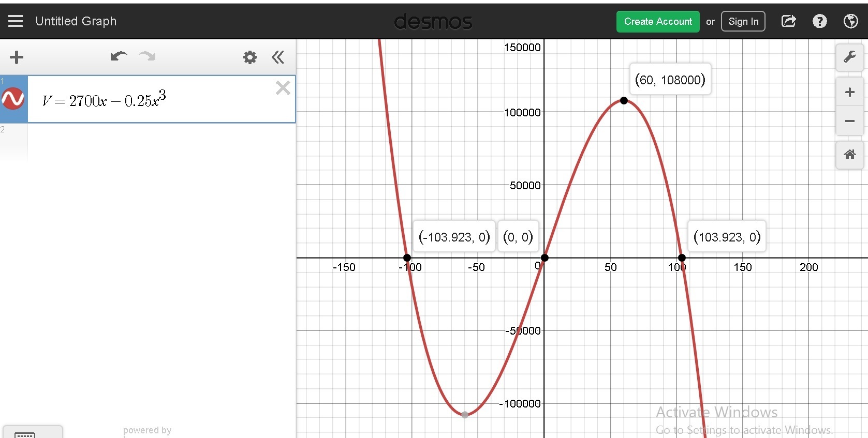
Task: Create a Desmos account
Action: pos(658,22)
